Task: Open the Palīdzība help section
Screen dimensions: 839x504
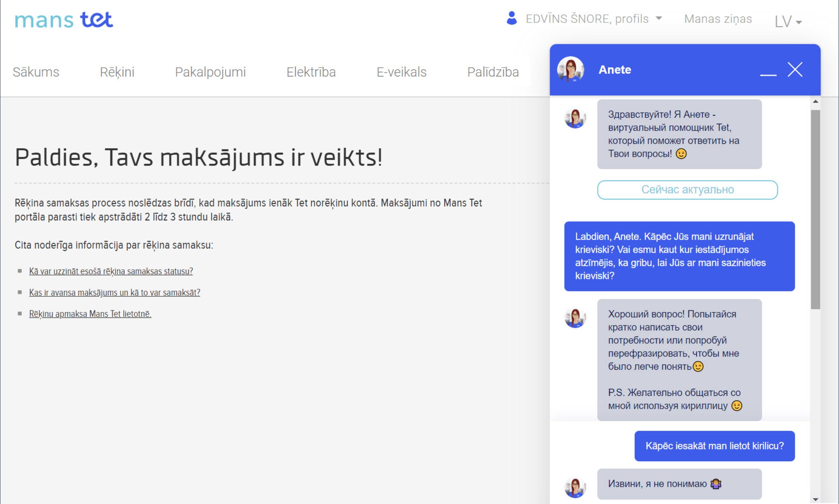Action: [x=493, y=72]
